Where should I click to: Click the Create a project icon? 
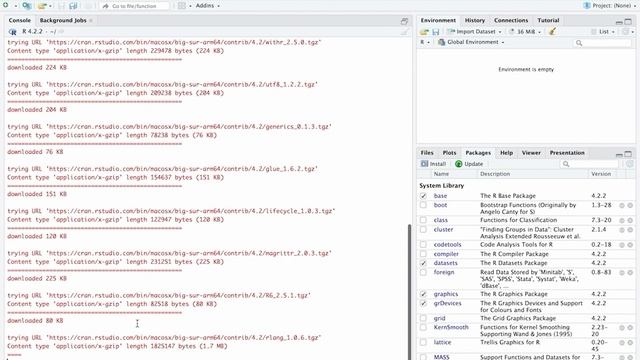(27, 6)
